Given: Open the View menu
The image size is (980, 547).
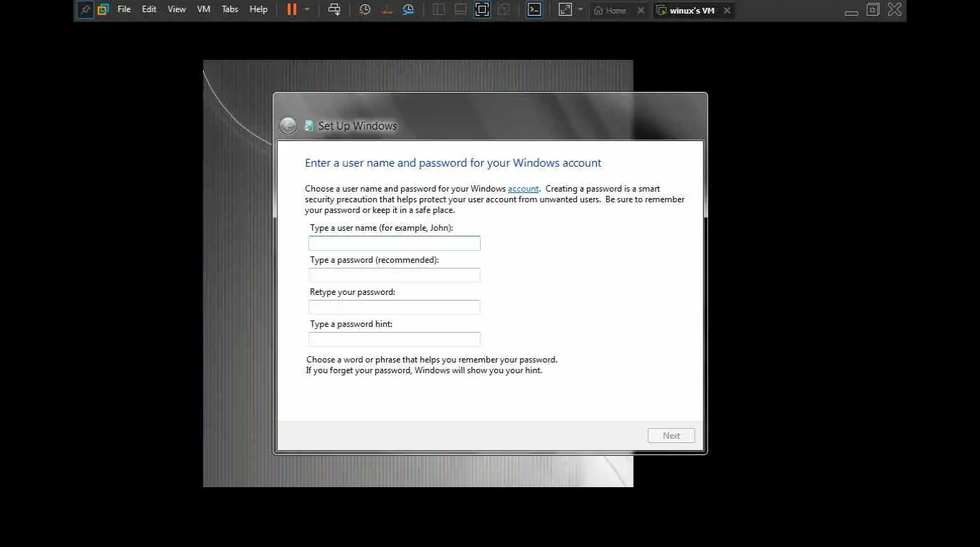Looking at the screenshot, I should click(x=177, y=10).
